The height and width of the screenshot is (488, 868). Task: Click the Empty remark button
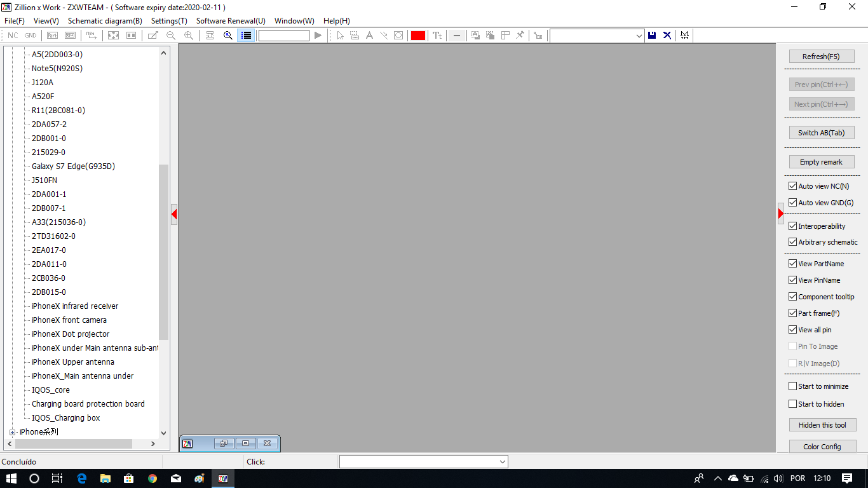click(821, 162)
